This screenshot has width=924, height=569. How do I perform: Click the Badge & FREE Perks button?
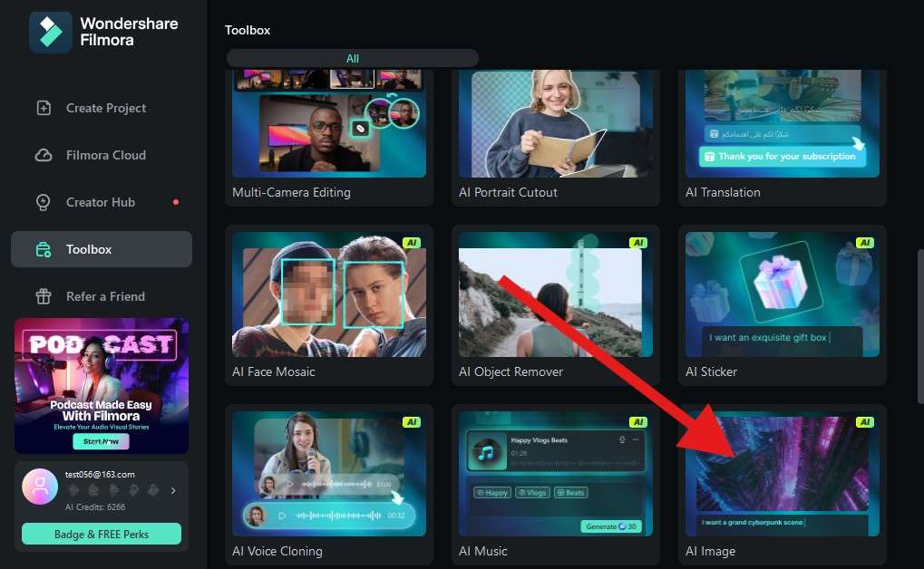[102, 535]
